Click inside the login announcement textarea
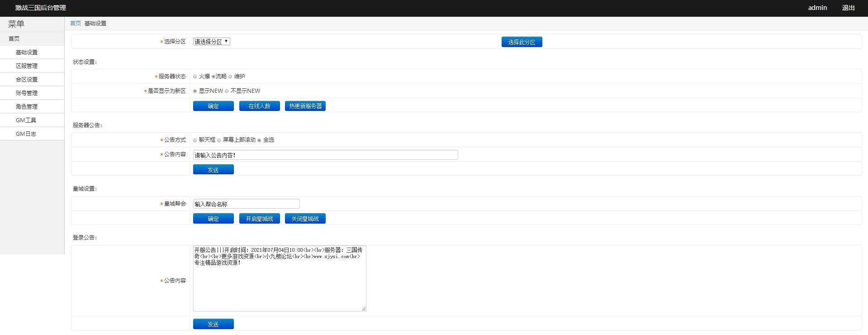Screen dimensions: 868x335 coord(279,285)
